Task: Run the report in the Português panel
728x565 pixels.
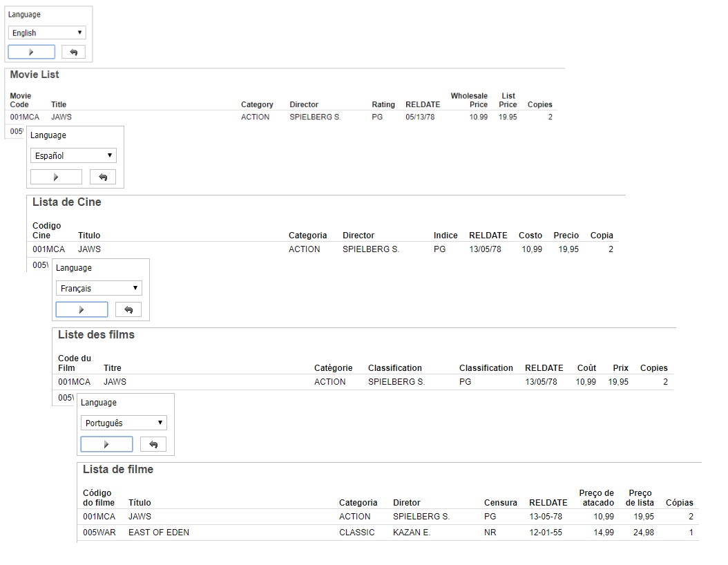Action: click(x=107, y=444)
